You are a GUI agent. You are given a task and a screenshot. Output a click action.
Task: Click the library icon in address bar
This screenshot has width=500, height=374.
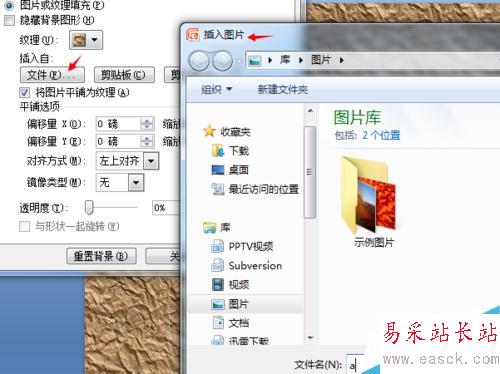[x=255, y=61]
